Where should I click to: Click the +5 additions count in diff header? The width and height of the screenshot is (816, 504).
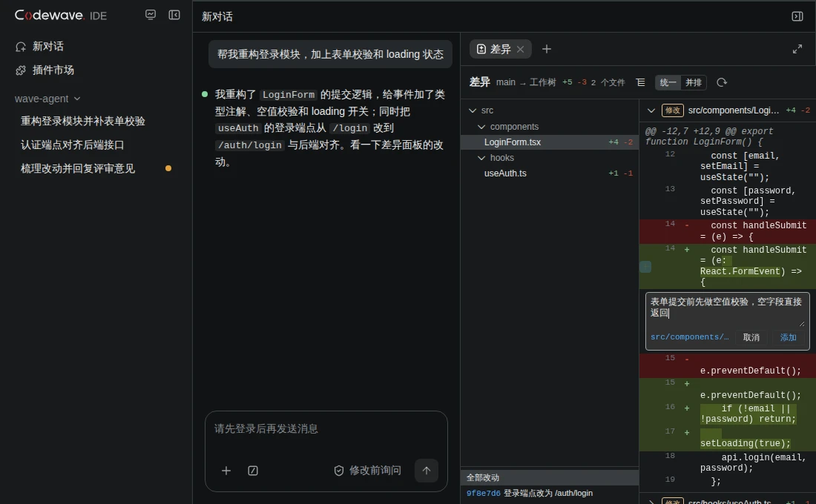tap(567, 82)
